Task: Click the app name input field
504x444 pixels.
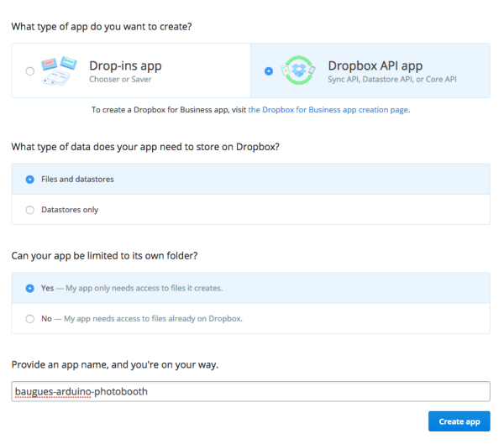Action: click(x=250, y=391)
